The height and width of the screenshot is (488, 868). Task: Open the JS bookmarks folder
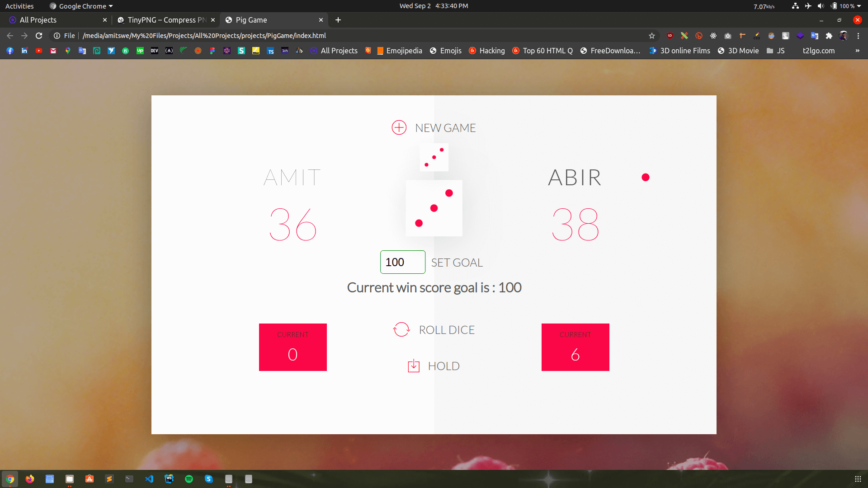(x=776, y=51)
